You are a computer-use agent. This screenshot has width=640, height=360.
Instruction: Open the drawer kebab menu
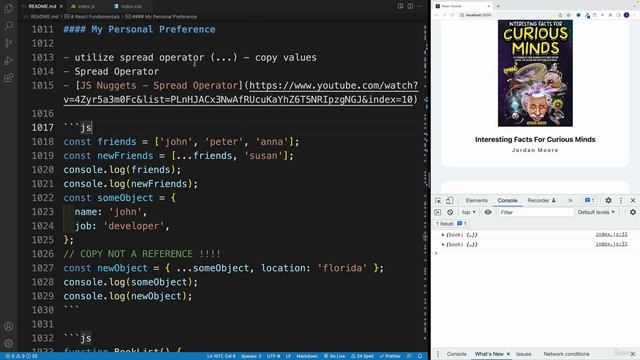438,354
